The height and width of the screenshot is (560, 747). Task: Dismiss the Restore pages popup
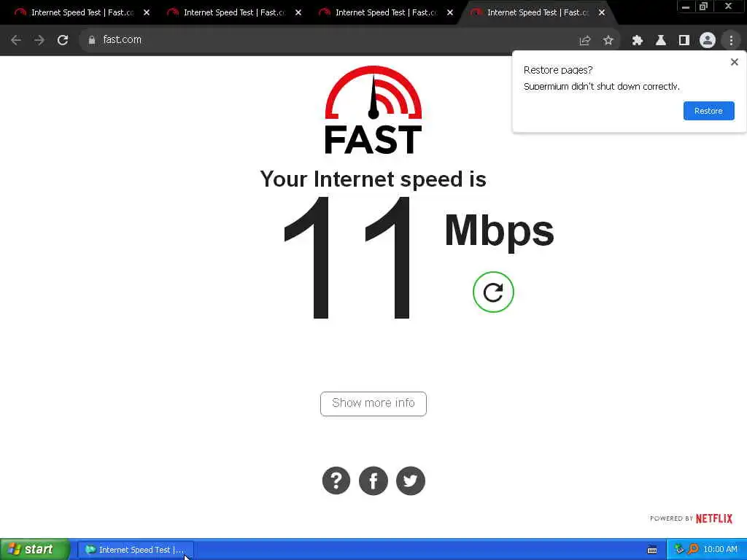pos(734,62)
